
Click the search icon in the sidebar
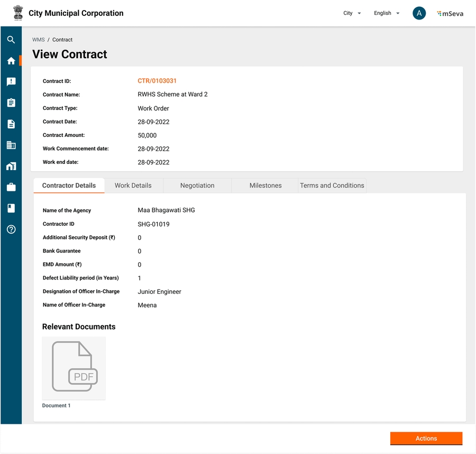[11, 40]
